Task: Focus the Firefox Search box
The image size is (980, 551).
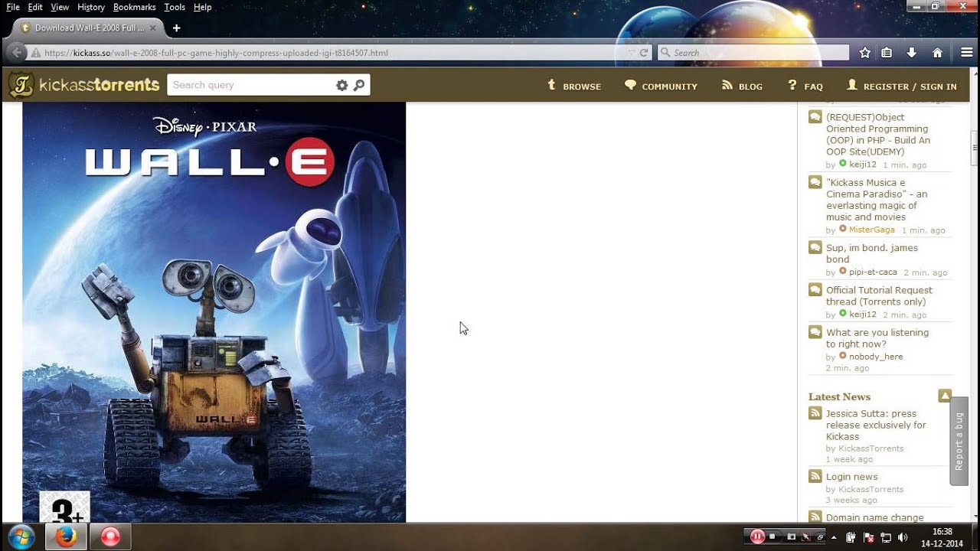Action: click(x=753, y=53)
